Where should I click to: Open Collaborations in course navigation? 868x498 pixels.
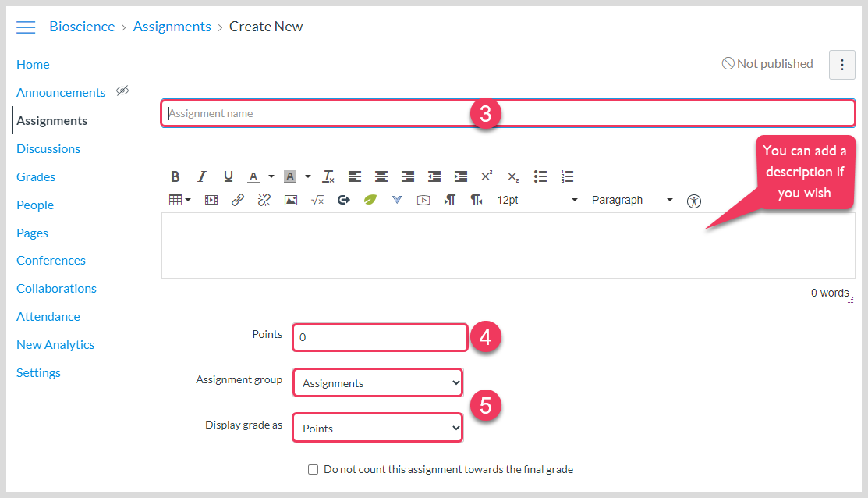[56, 289]
